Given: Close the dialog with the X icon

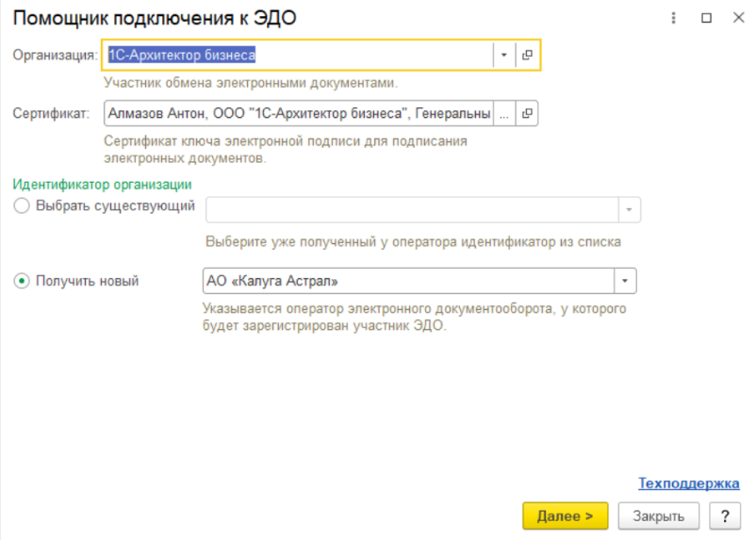Looking at the screenshot, I should [738, 18].
